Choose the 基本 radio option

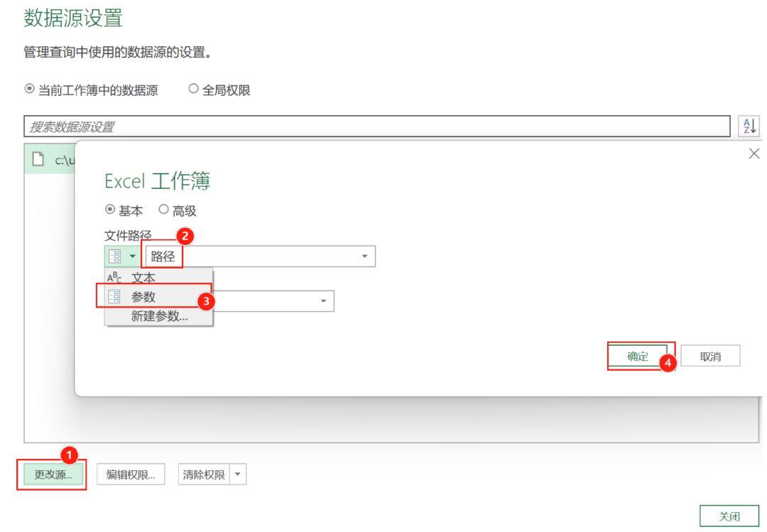110,210
